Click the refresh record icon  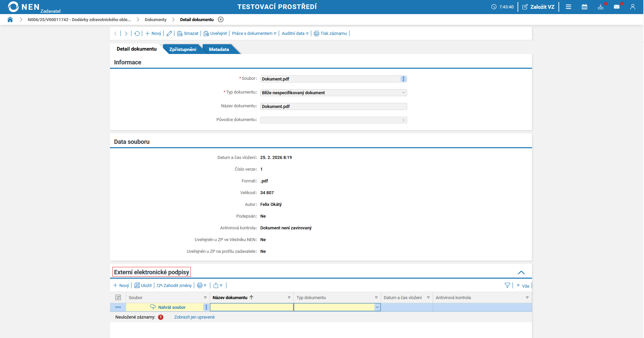[137, 34]
